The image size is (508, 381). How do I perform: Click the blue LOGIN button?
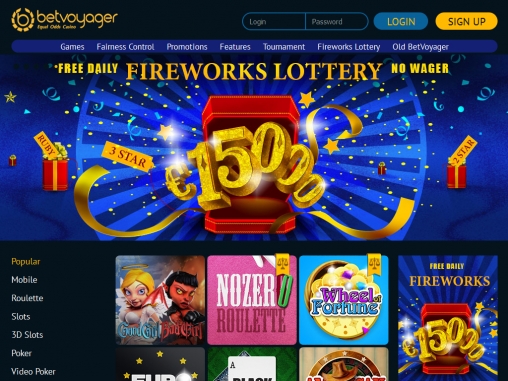[x=401, y=22]
